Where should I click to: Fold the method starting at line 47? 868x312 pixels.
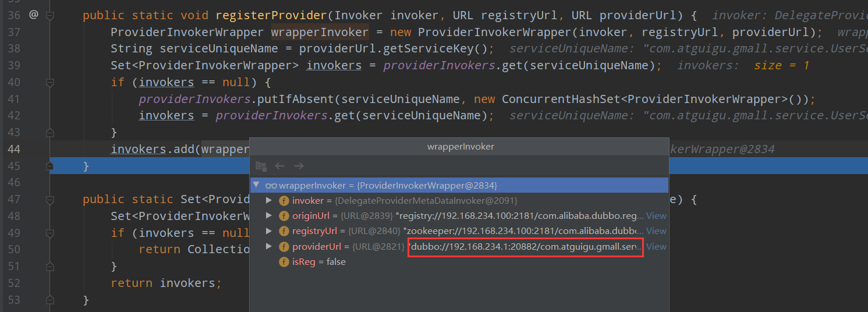coord(50,199)
